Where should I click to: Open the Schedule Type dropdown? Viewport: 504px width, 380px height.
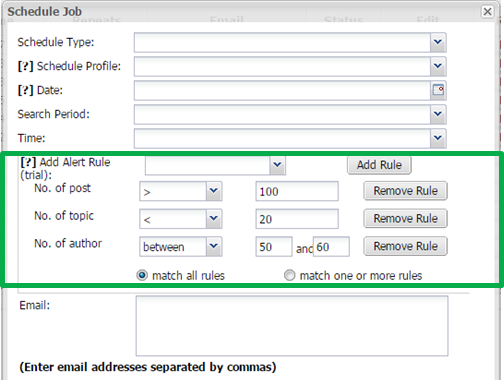tap(438, 42)
